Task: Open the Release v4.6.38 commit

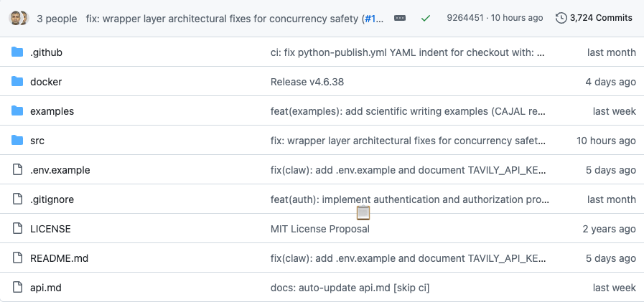Action: 307,82
